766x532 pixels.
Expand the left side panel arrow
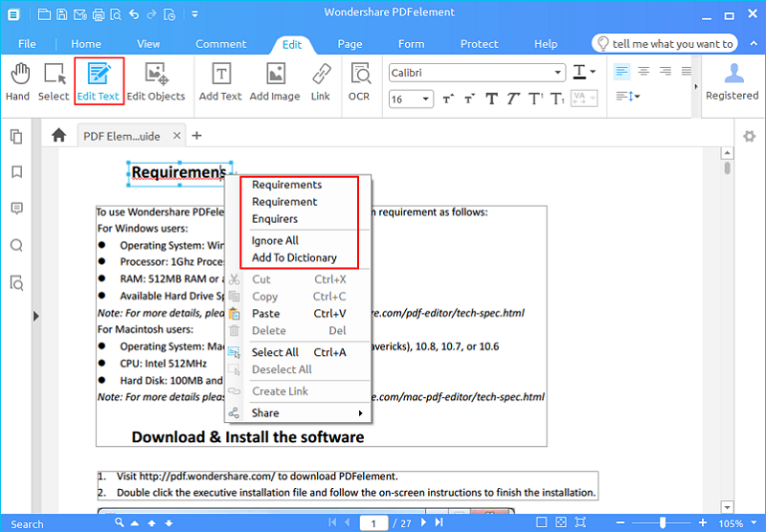(35, 317)
